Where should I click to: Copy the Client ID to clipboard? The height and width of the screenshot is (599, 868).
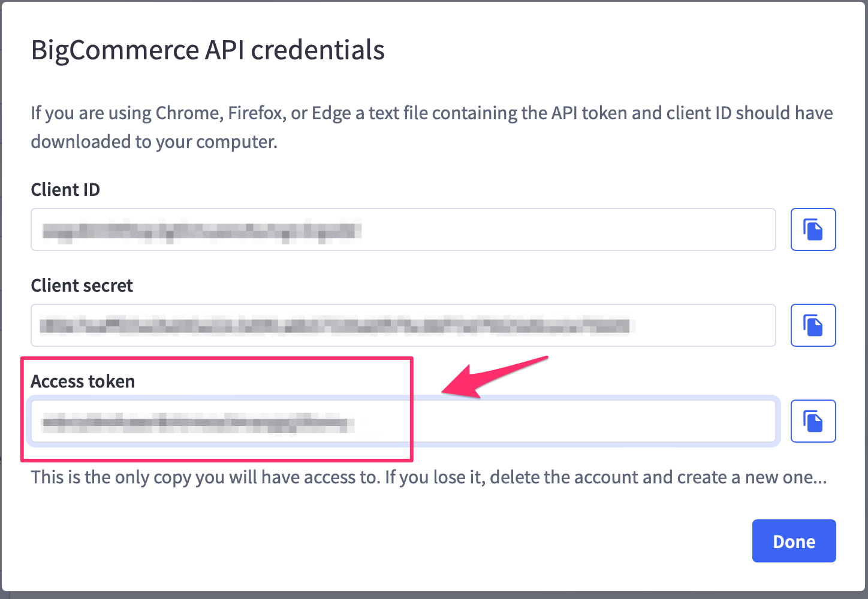click(813, 229)
